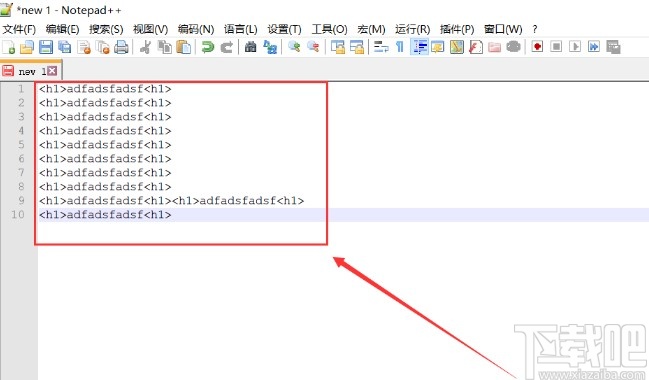This screenshot has width=649, height=380.
Task: Toggle Show all characters pilcrow icon
Action: point(399,47)
